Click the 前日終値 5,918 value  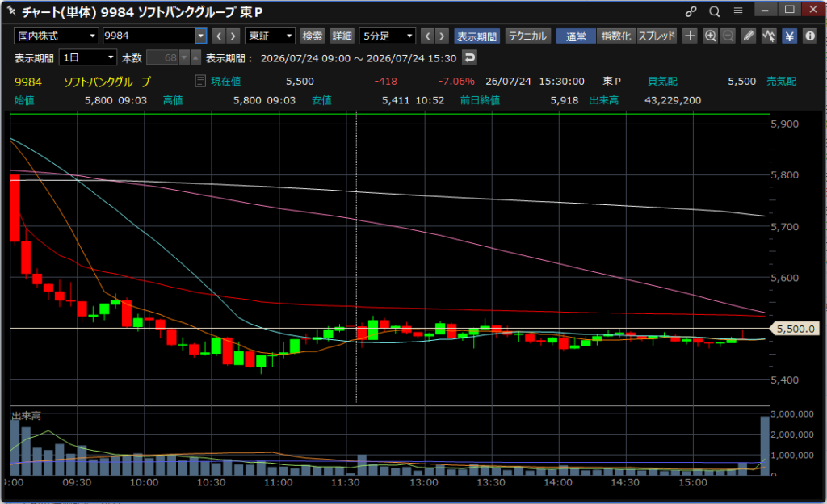coord(565,100)
